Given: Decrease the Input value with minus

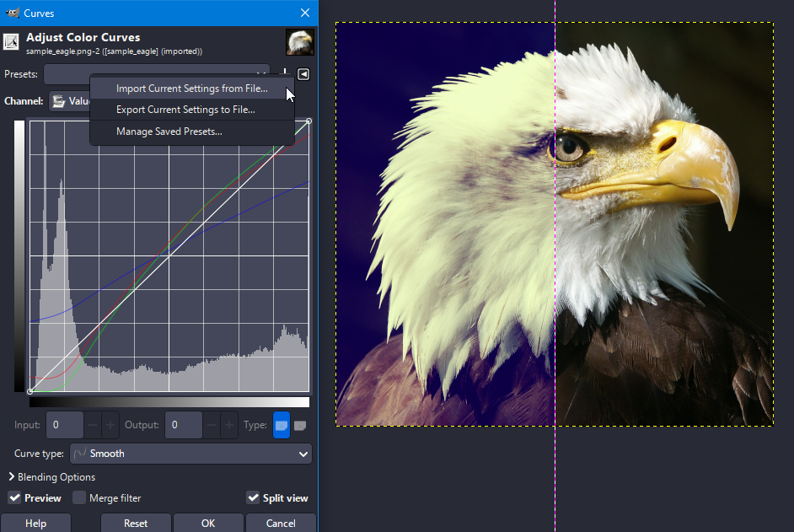Looking at the screenshot, I should [92, 425].
